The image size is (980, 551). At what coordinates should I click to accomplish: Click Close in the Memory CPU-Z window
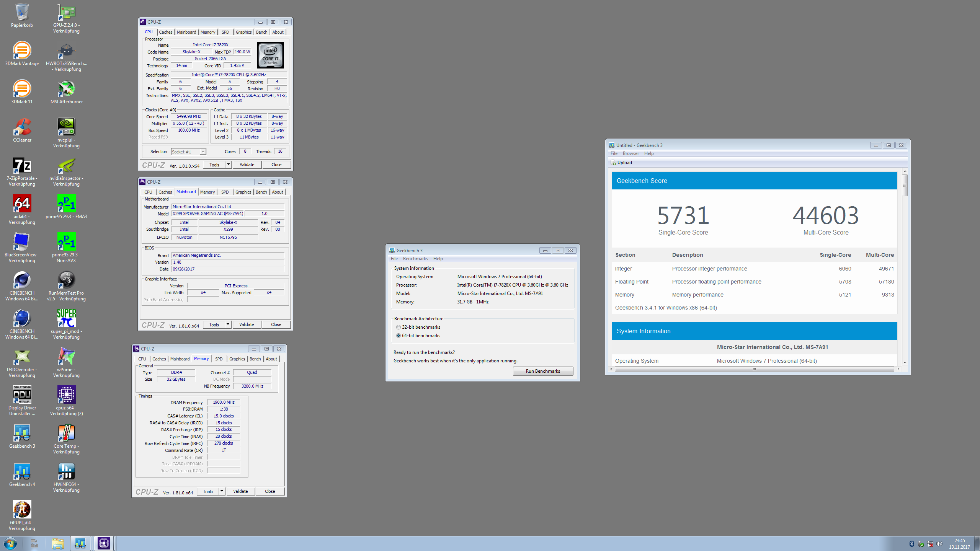[x=270, y=491]
